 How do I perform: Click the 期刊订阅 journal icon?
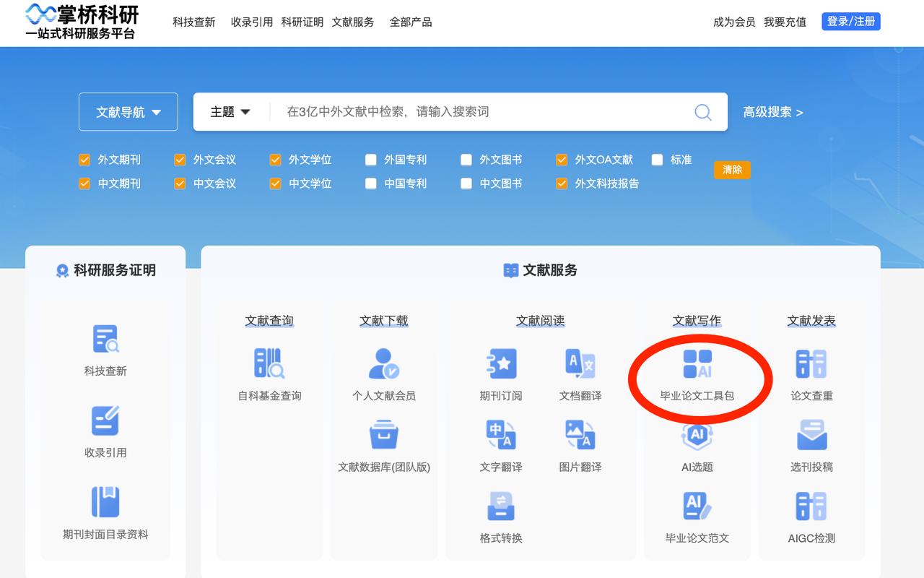coord(501,363)
